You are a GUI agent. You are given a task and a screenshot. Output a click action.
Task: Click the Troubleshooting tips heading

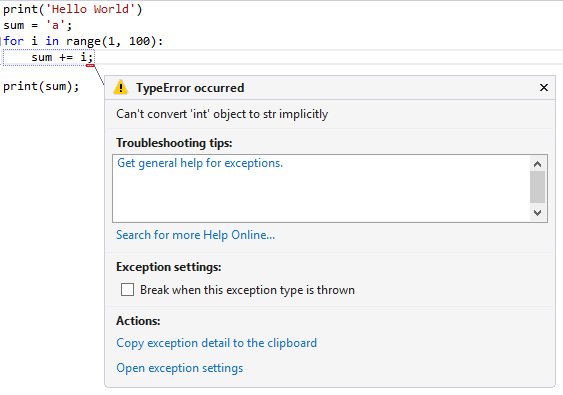pyautogui.click(x=174, y=143)
